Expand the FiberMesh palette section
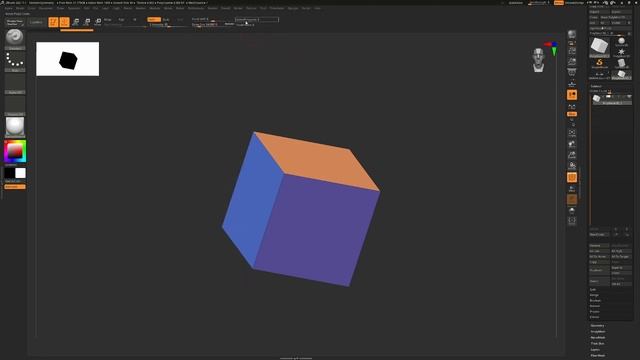Image resolution: width=640 pixels, height=360 pixels. click(x=598, y=356)
